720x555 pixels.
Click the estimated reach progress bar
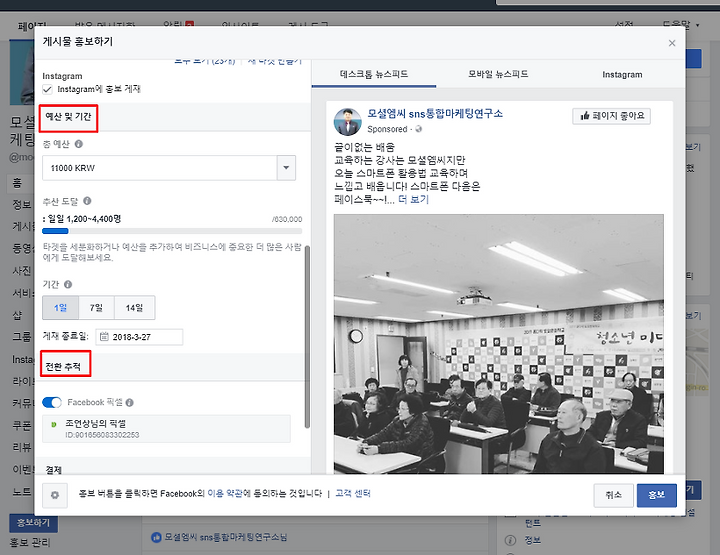point(172,231)
